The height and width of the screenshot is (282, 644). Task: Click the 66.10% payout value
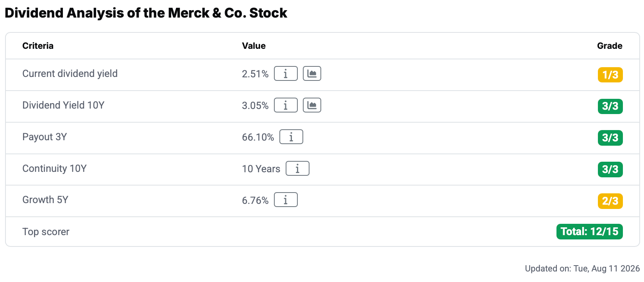pyautogui.click(x=258, y=137)
